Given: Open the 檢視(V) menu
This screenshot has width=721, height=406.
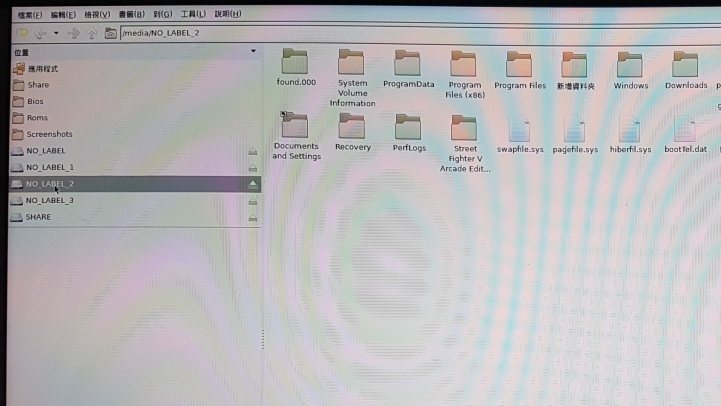Looking at the screenshot, I should pos(97,14).
